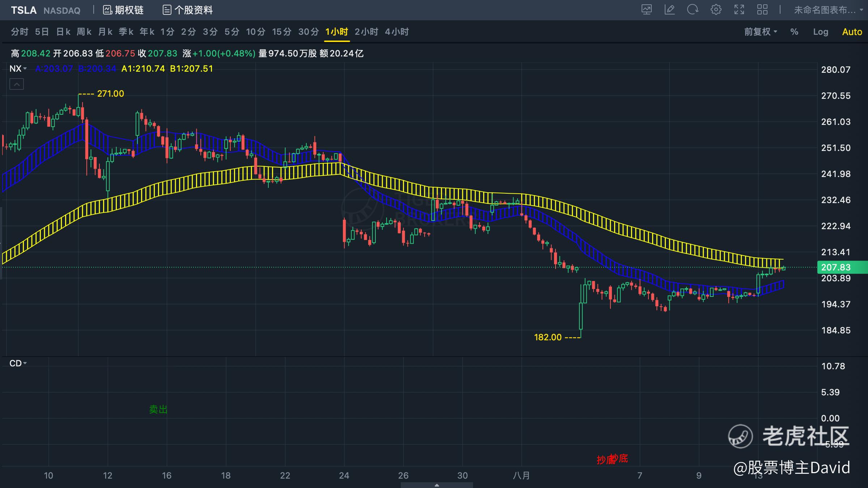Viewport: 868px width, 488px height.
Task: Enter fullscreen with the expand arrows icon
Action: [x=739, y=10]
